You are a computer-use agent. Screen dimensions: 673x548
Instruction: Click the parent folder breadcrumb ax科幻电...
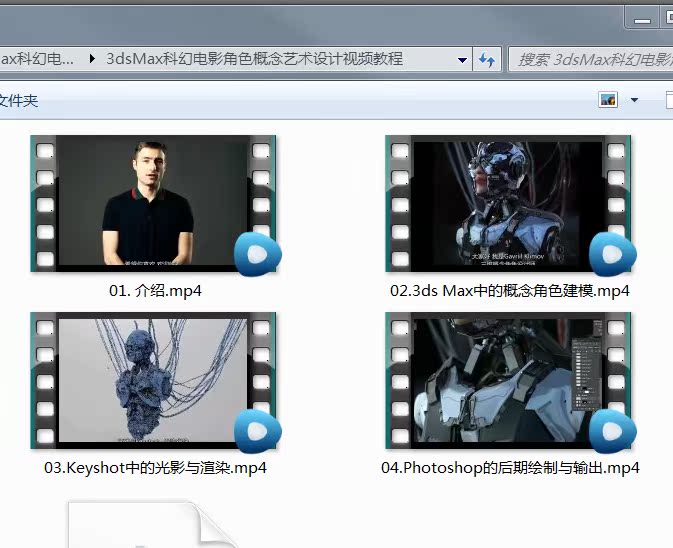37,59
